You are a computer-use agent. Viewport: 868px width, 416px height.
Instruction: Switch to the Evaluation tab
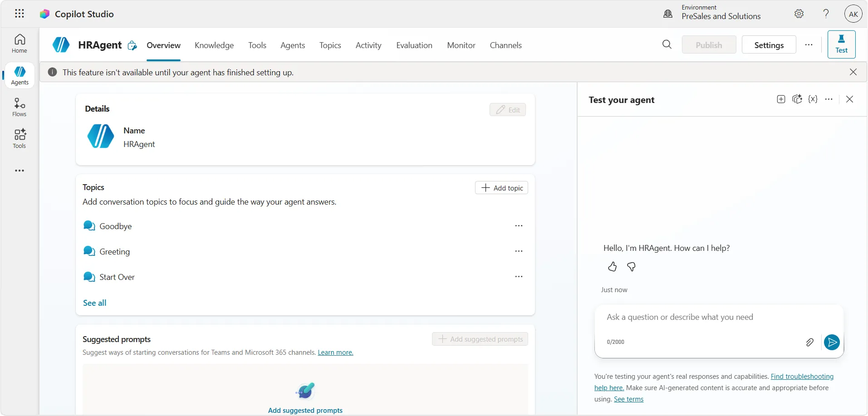pyautogui.click(x=414, y=45)
